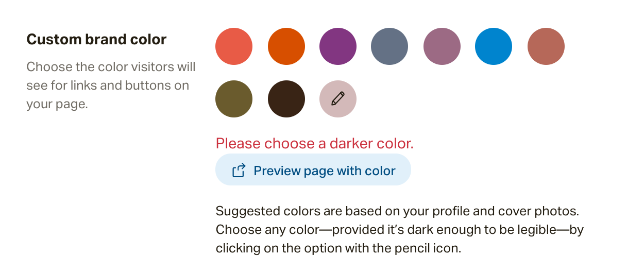
Task: Choose the olive green color swatch
Action: (234, 99)
